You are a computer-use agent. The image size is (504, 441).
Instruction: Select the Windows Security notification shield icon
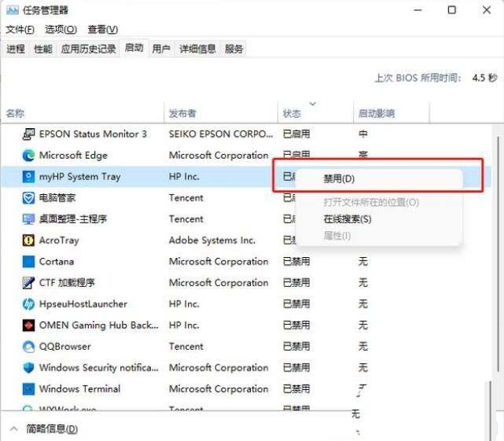pos(29,368)
